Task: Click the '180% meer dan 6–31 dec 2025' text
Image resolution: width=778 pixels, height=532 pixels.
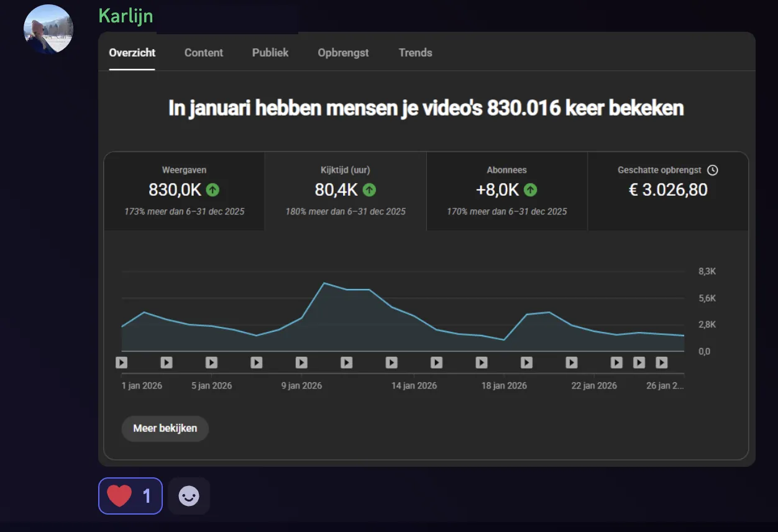Action: pyautogui.click(x=346, y=211)
